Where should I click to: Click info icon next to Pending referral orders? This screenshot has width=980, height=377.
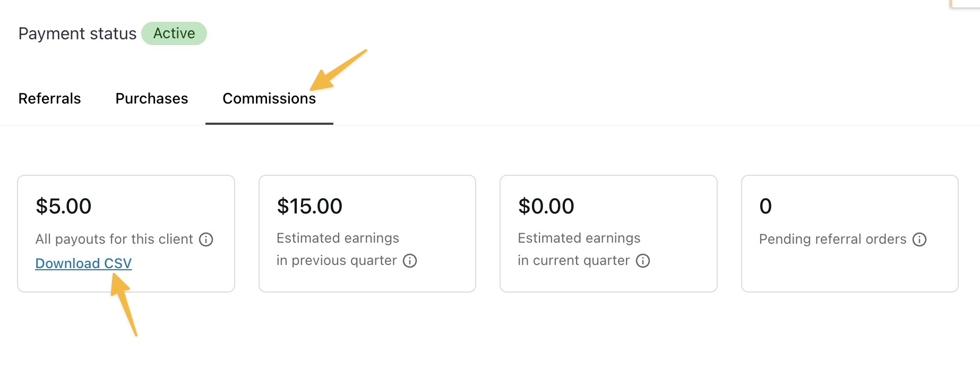[x=919, y=239]
